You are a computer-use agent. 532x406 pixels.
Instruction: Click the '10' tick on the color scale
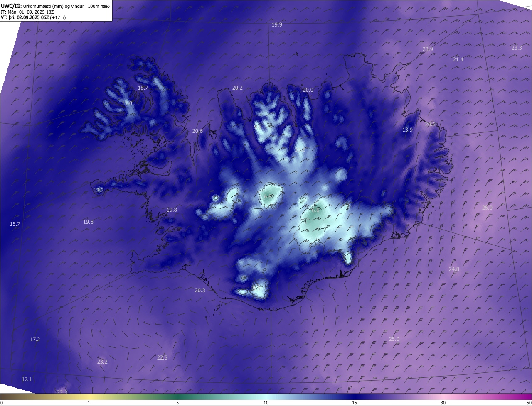tap(266, 403)
